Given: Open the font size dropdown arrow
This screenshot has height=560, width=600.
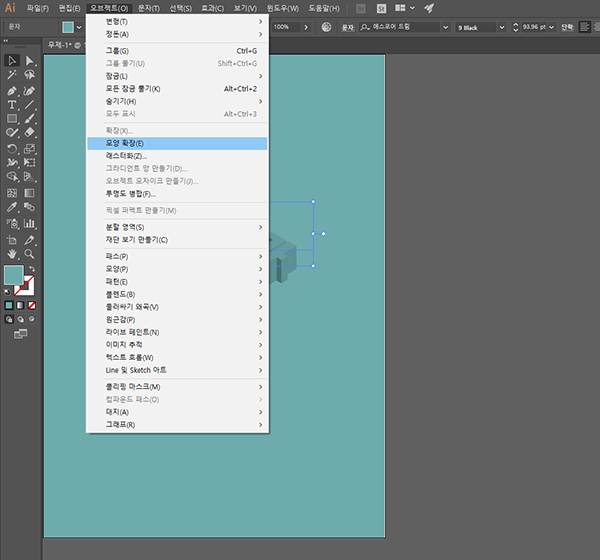Looking at the screenshot, I should click(551, 27).
